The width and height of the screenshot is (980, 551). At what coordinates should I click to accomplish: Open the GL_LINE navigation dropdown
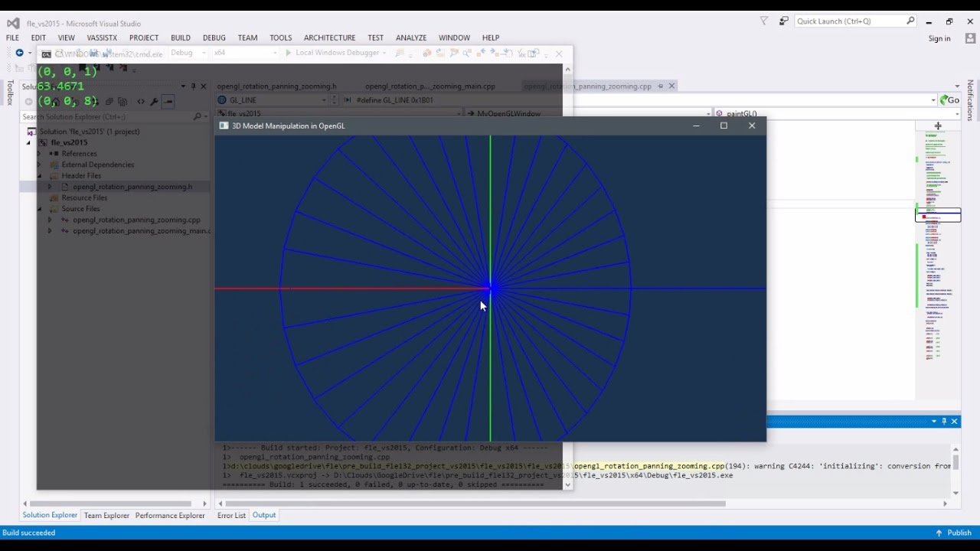tap(324, 100)
